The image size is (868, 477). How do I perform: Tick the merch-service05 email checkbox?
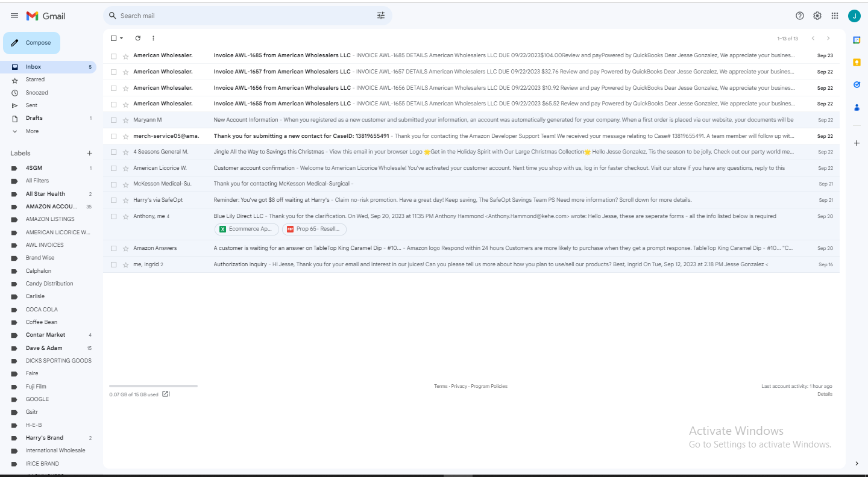pyautogui.click(x=113, y=136)
